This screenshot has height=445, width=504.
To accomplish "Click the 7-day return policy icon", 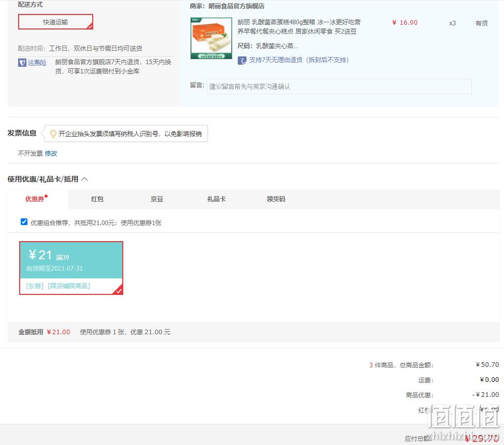I will click(x=242, y=61).
